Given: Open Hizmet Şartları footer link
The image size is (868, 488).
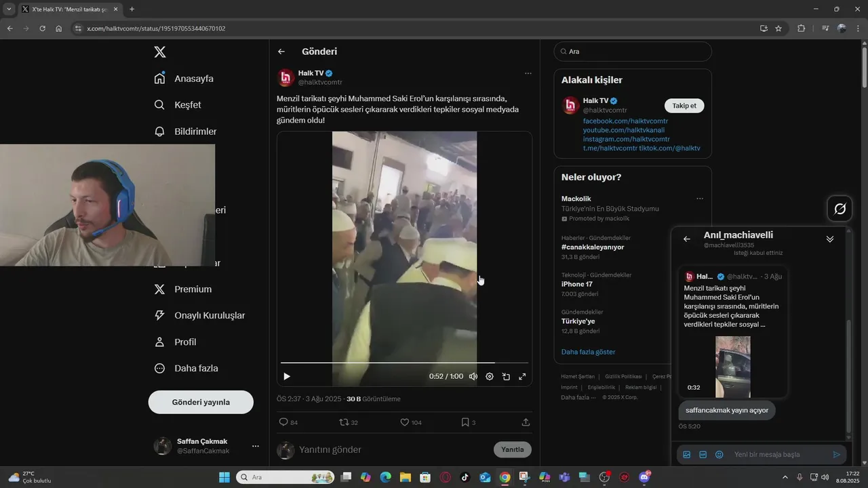Looking at the screenshot, I should [x=578, y=377].
